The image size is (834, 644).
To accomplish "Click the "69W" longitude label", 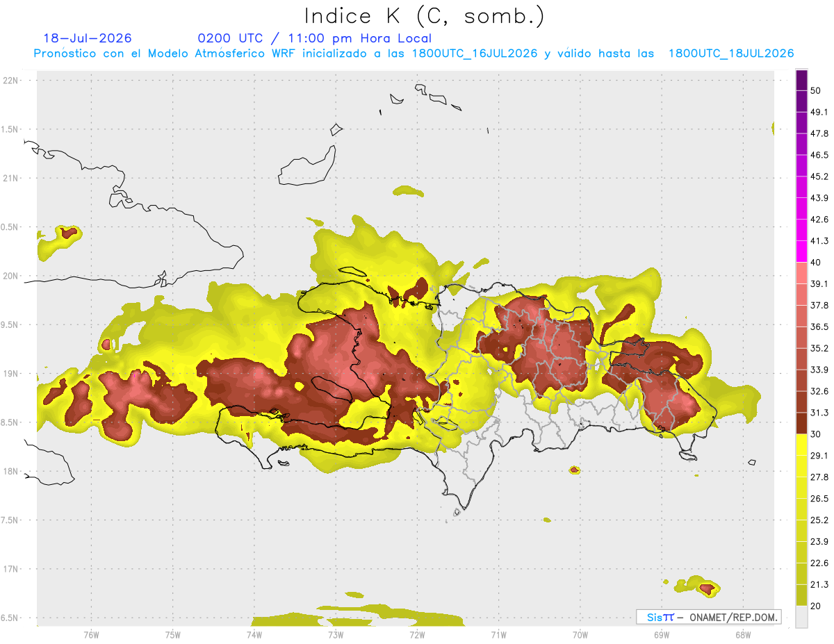I will (662, 634).
